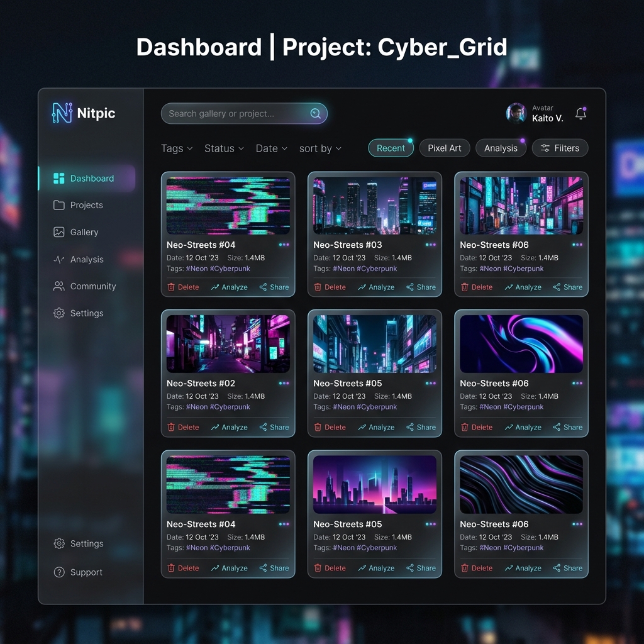Open more options on Neo-Streets #06 purple swirl card

point(577,383)
